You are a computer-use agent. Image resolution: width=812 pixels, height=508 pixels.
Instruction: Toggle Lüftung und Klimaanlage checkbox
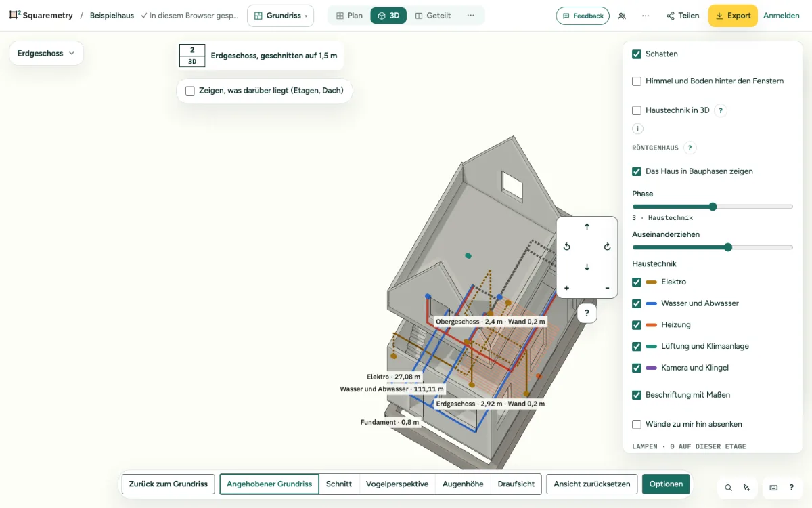tap(637, 346)
